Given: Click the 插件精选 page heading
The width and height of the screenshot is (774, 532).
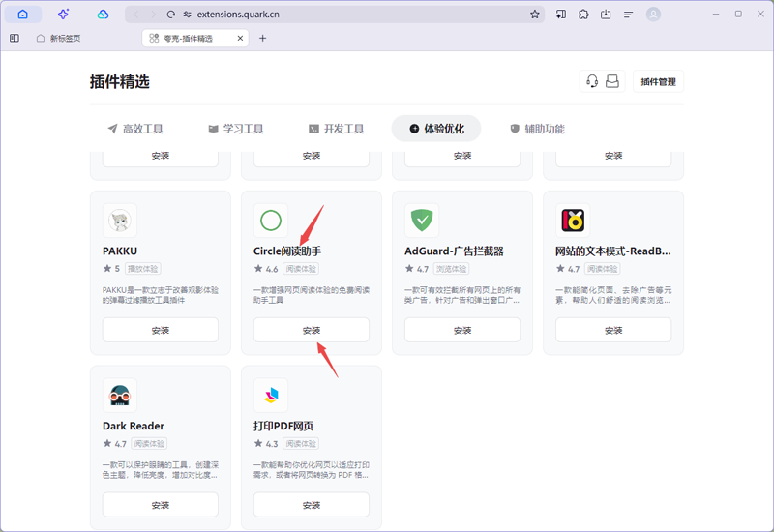Looking at the screenshot, I should tap(119, 81).
